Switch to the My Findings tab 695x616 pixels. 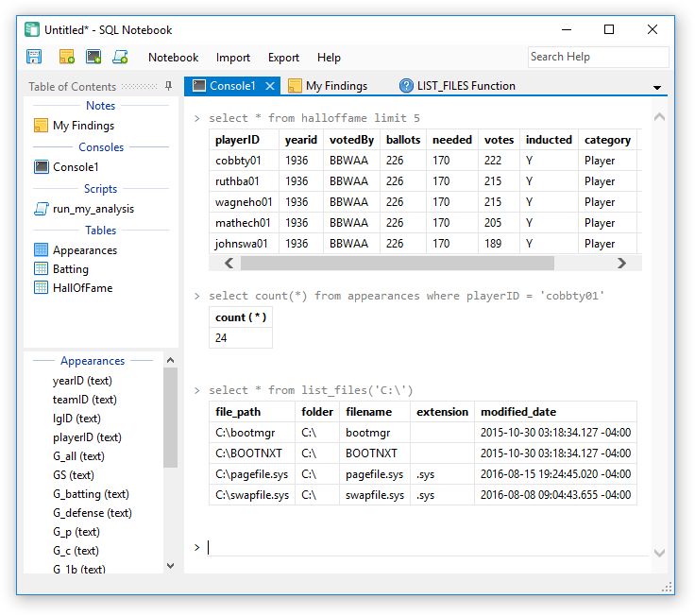coord(328,86)
